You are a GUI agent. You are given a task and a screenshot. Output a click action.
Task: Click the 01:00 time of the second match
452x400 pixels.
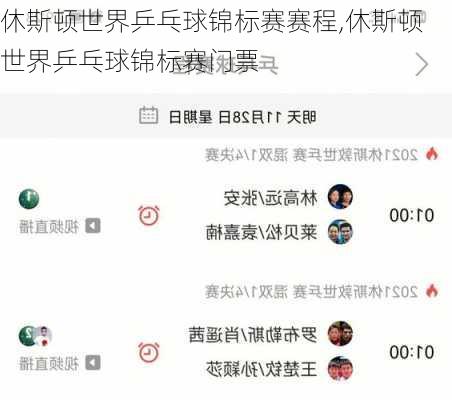click(x=412, y=352)
